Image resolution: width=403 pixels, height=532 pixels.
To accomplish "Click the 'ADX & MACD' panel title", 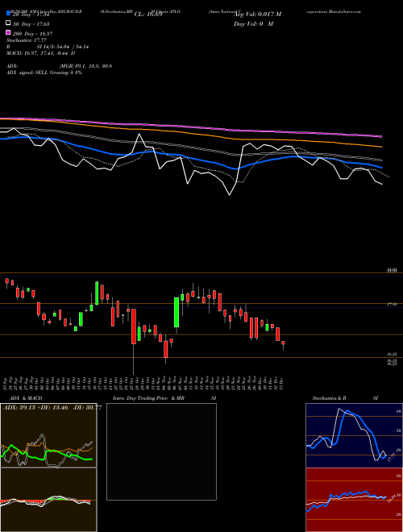I will click(26, 398).
